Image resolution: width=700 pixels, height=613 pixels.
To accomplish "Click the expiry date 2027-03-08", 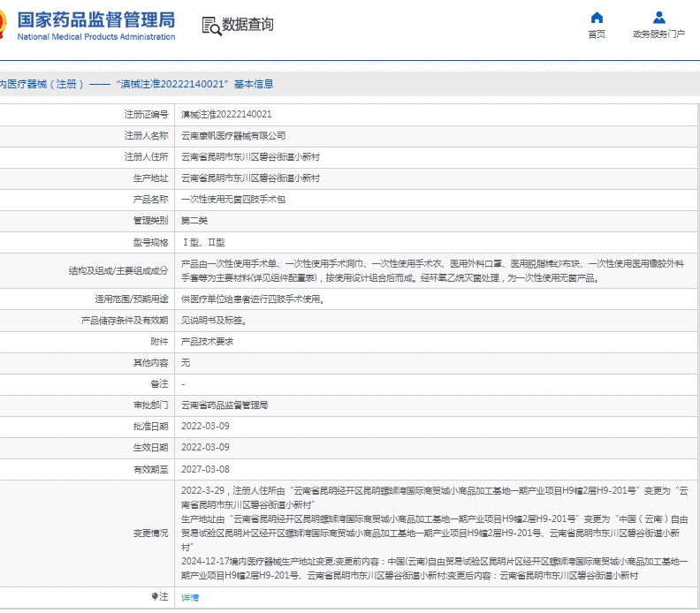I will pos(205,469).
